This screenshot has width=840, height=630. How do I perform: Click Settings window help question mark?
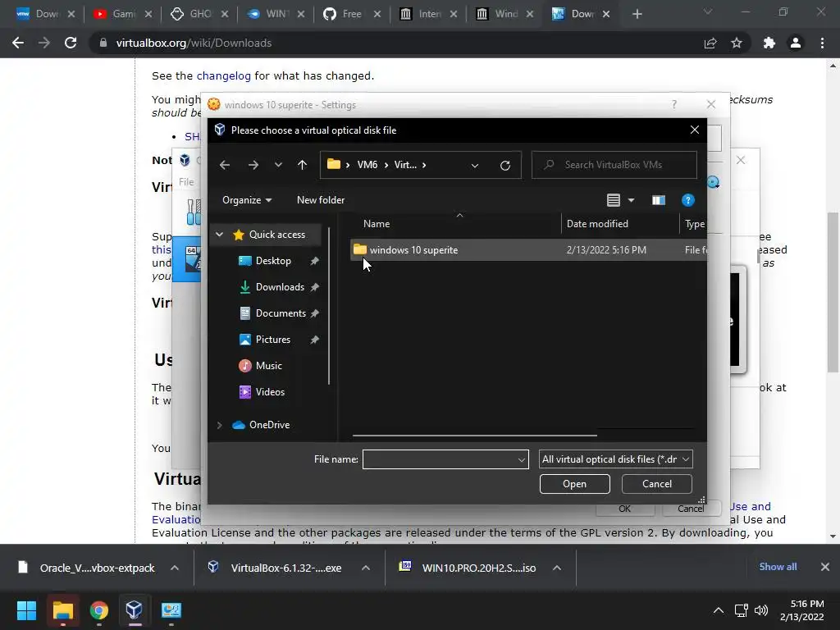click(674, 104)
